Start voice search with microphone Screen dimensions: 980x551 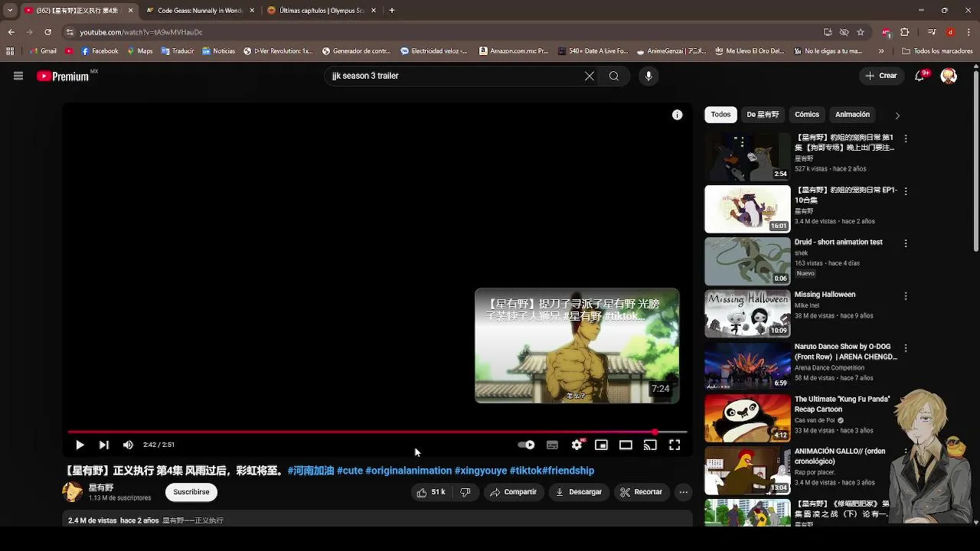648,76
